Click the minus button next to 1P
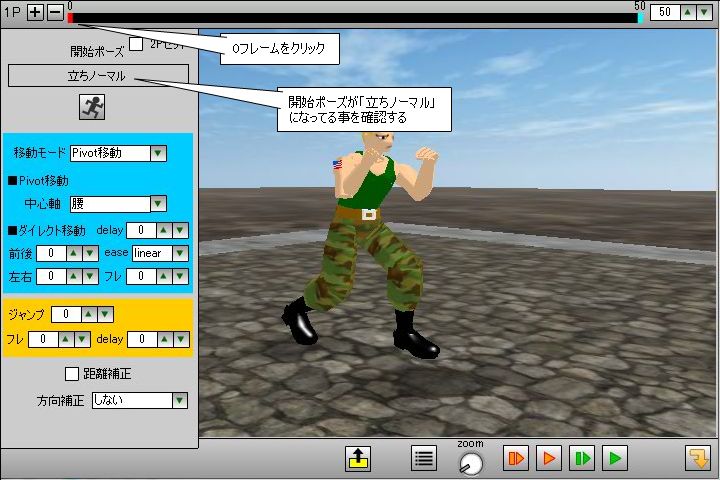 (56, 12)
